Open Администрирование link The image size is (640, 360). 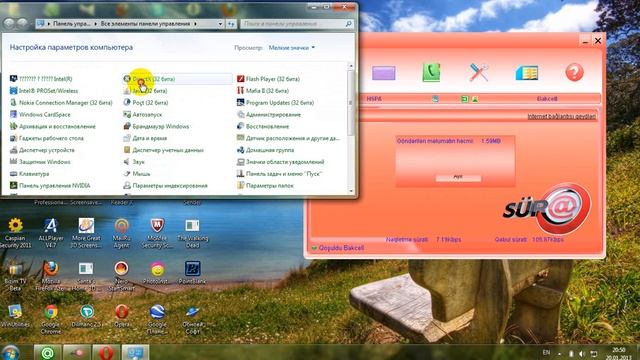269,114
